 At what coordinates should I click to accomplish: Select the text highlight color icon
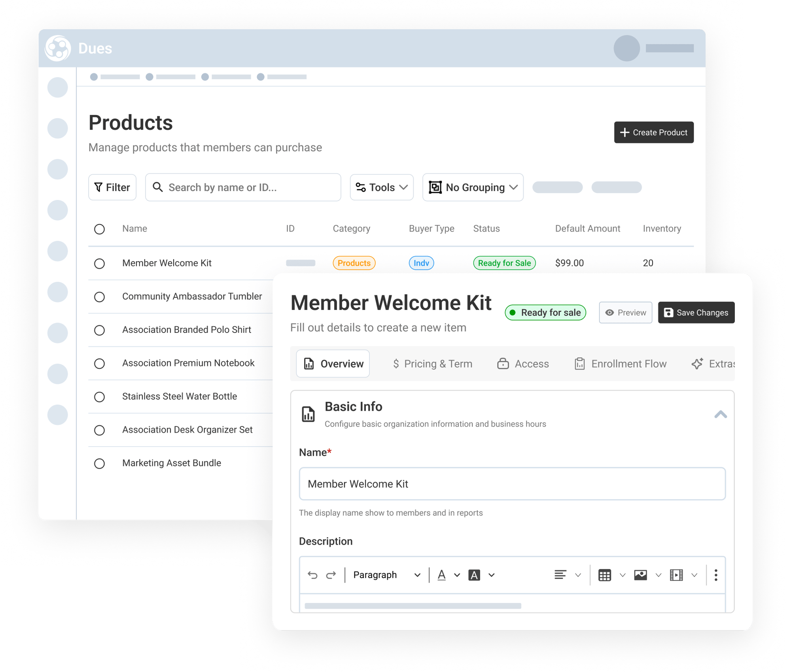[474, 575]
